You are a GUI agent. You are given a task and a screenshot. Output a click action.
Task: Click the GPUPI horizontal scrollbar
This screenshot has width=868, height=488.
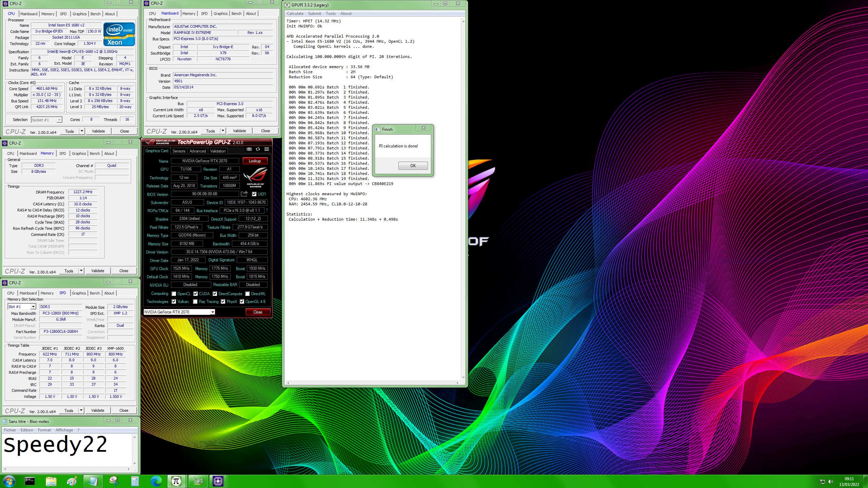tap(373, 383)
